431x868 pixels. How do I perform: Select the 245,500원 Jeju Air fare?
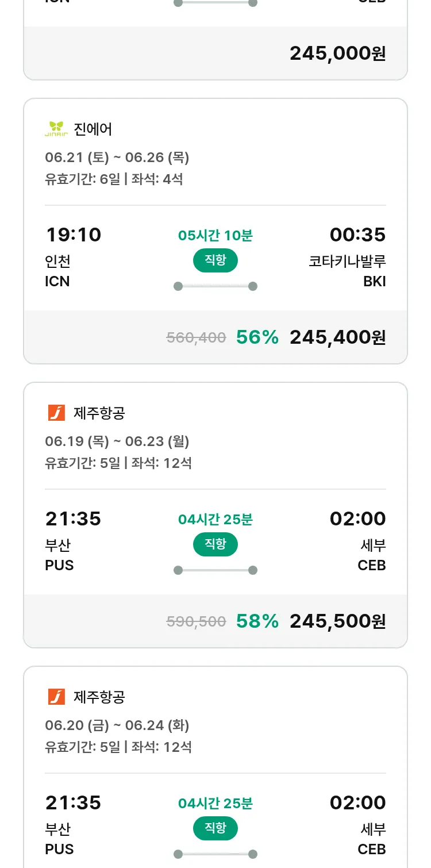click(337, 621)
